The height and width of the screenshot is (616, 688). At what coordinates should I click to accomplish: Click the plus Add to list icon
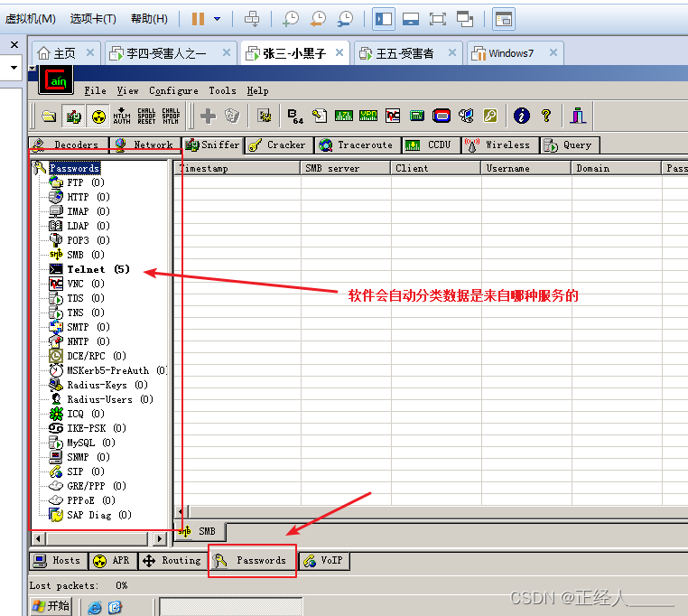208,116
